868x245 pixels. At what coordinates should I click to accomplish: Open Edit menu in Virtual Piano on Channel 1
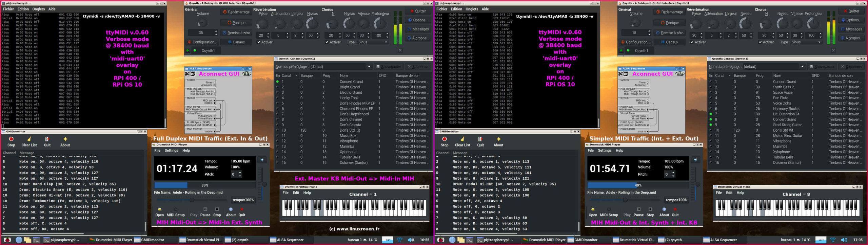296,193
